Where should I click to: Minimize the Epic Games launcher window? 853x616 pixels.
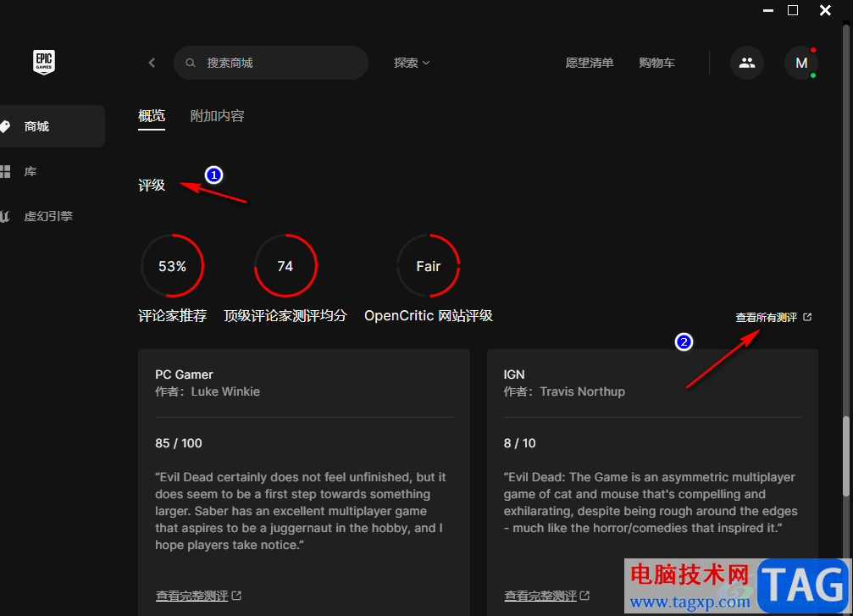coord(768,10)
